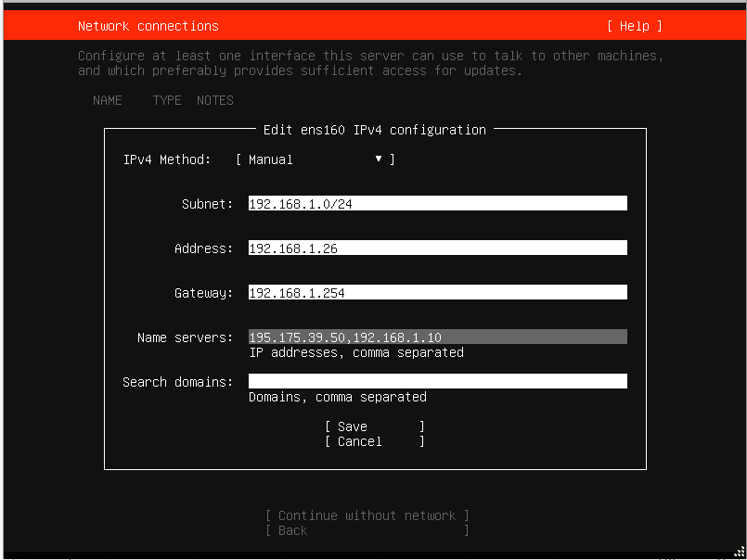
Task: Select the Gateway field with 192.168.1.254
Action: point(437,293)
